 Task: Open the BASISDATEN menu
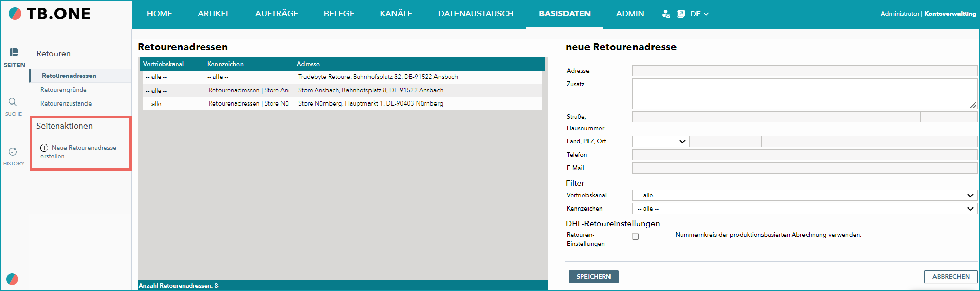coord(565,14)
